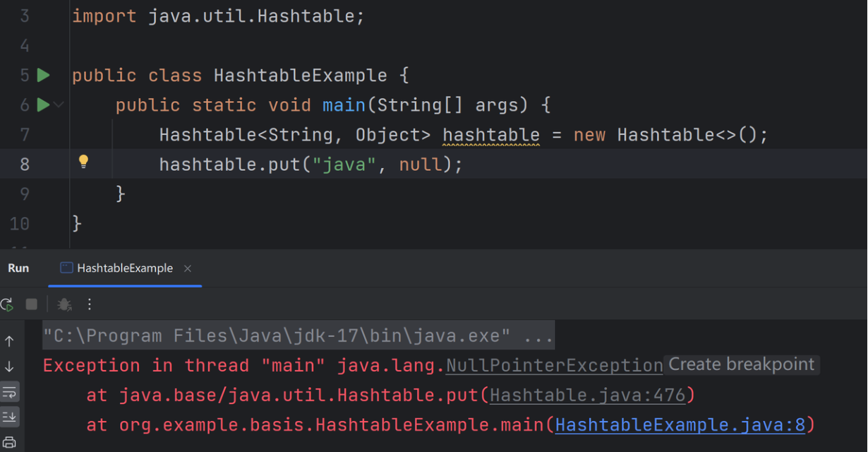Run main method from line 6 gutter
Image resolution: width=868 pixels, height=452 pixels.
[43, 105]
